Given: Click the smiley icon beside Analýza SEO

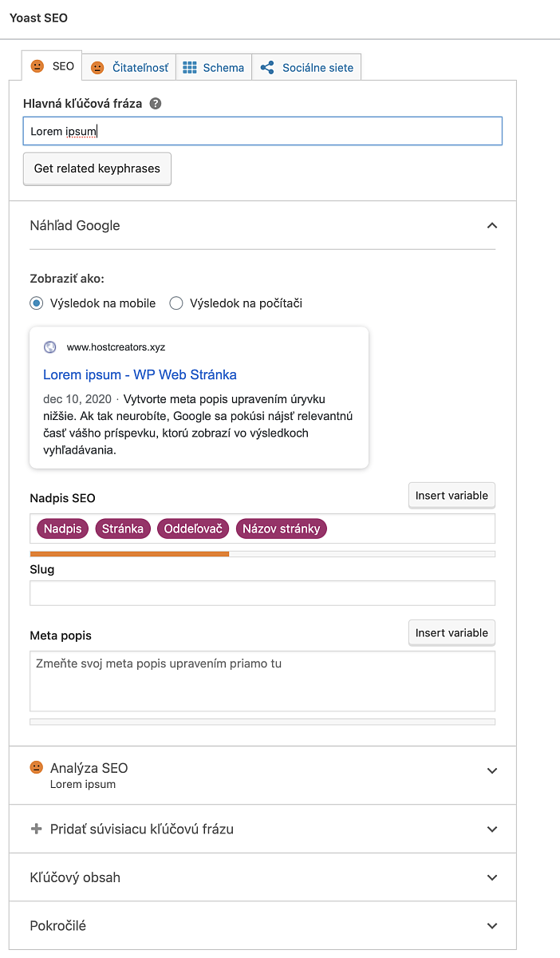Looking at the screenshot, I should pyautogui.click(x=37, y=768).
